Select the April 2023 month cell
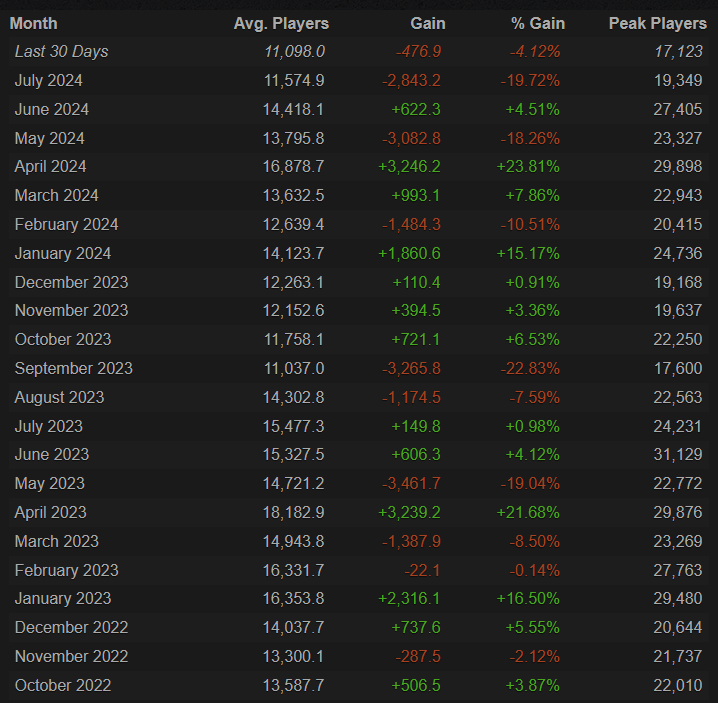718x703 pixels. (50, 512)
